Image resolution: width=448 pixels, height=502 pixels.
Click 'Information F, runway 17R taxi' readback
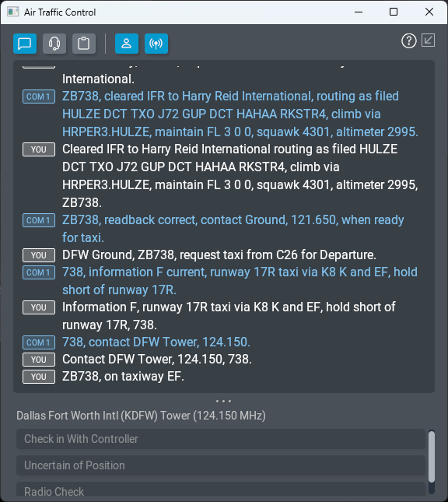229,316
